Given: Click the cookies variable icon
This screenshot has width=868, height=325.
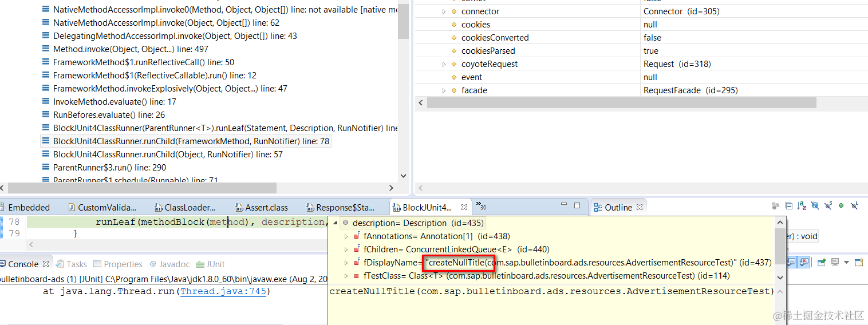Looking at the screenshot, I should (455, 25).
